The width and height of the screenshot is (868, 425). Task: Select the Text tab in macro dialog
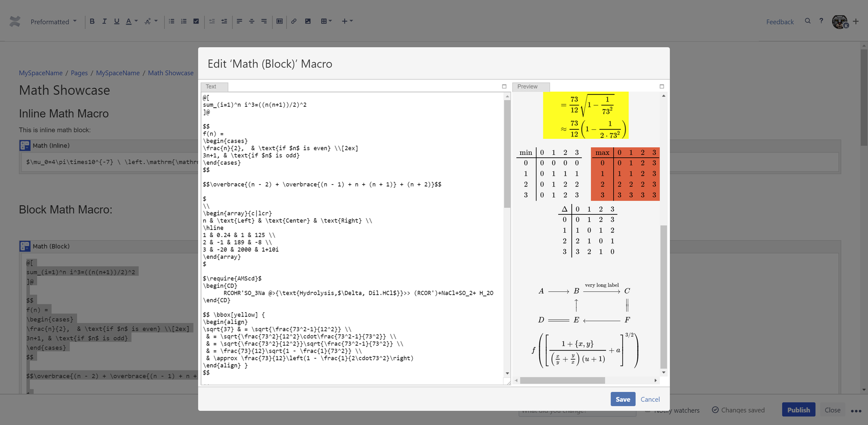(x=215, y=87)
